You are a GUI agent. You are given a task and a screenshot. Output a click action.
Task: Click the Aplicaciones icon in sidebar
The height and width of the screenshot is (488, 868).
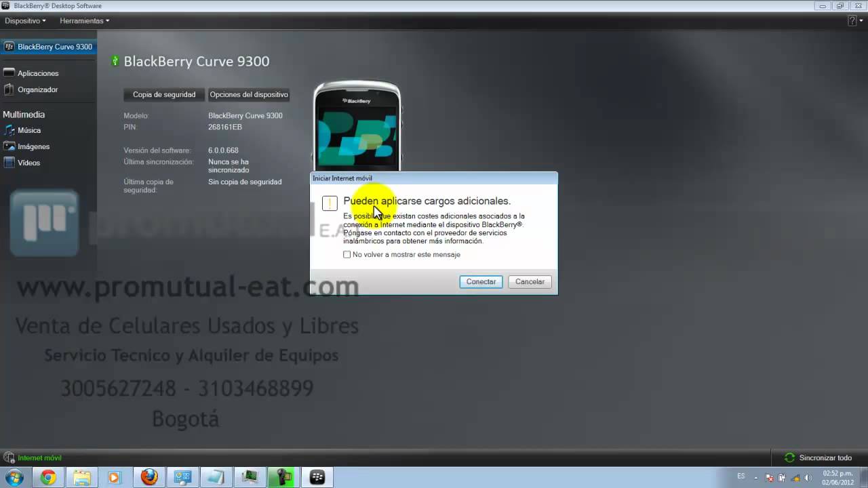9,73
